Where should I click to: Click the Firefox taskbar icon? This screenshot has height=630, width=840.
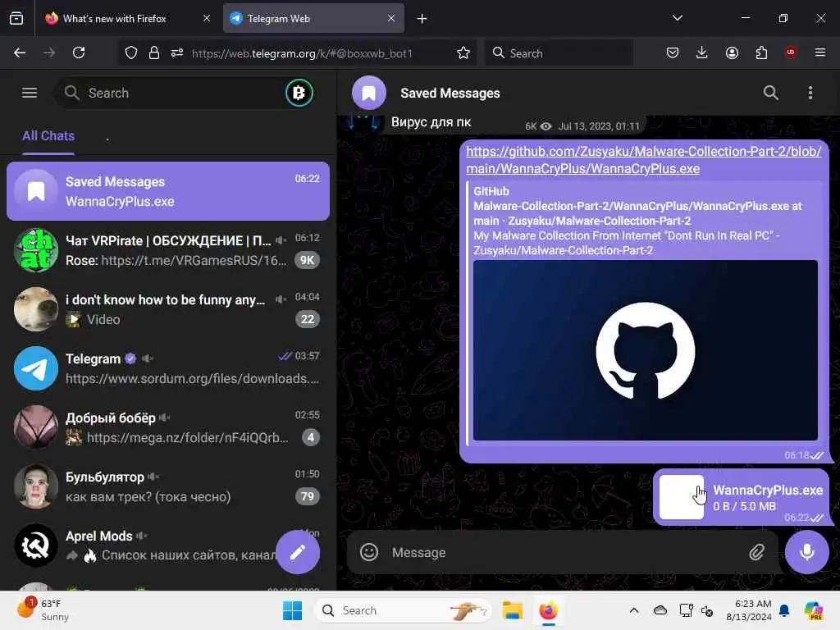click(548, 610)
